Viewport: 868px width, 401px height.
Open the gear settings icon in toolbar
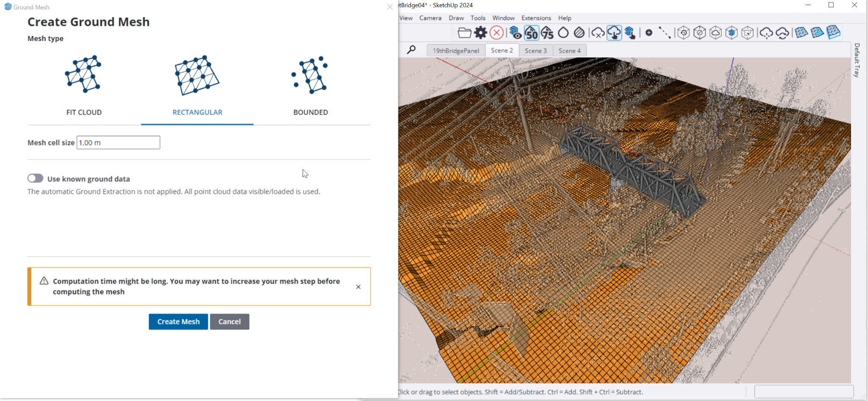tap(481, 33)
